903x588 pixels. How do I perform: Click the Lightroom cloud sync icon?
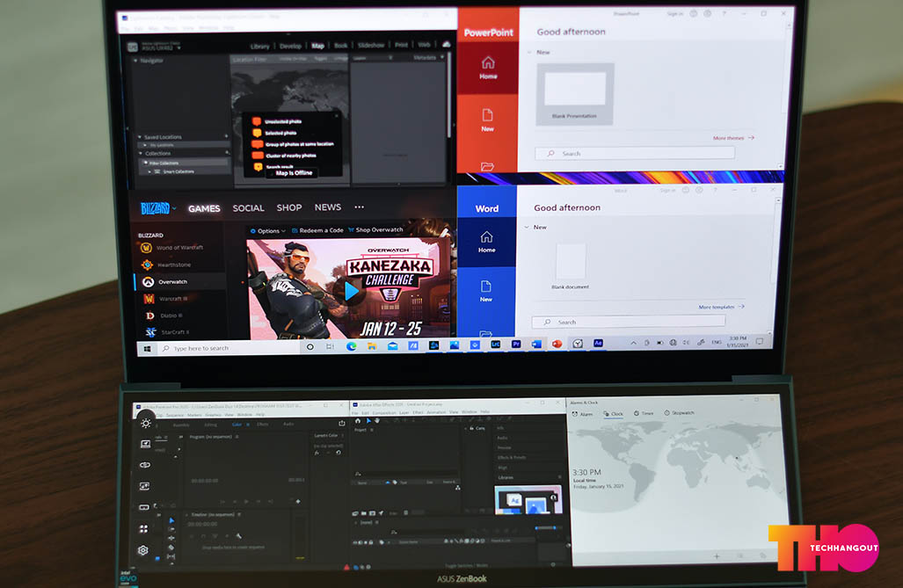(x=447, y=44)
